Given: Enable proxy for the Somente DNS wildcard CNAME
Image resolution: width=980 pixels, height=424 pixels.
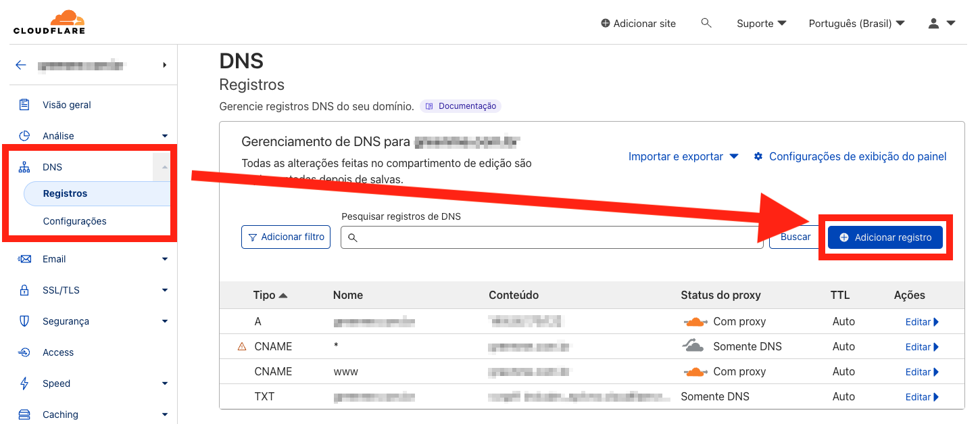Looking at the screenshot, I should [x=694, y=346].
